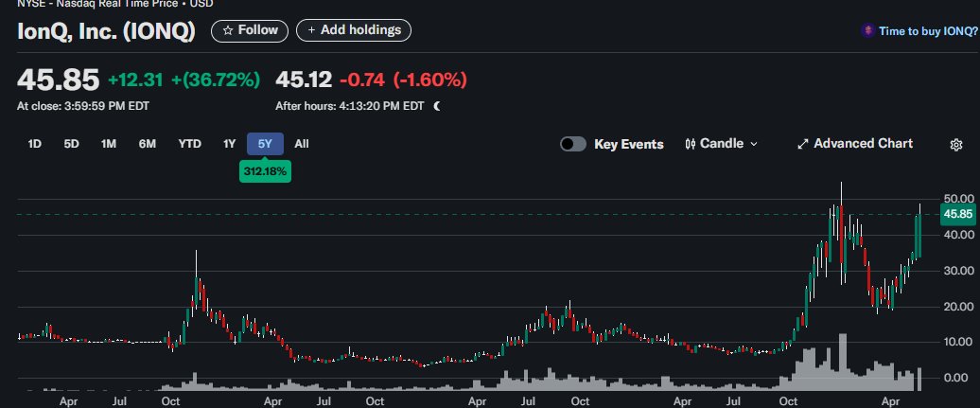
Task: Open the Candle chart type dropdown
Action: 722,144
